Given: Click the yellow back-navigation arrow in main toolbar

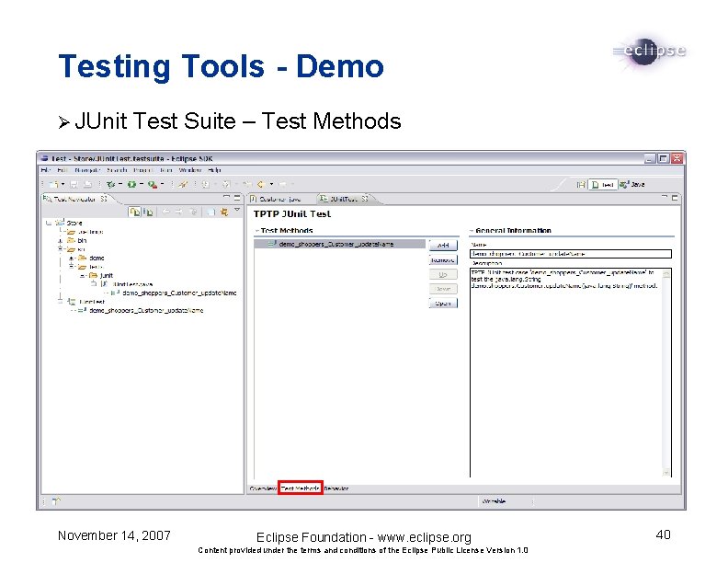Looking at the screenshot, I should pos(261,184).
